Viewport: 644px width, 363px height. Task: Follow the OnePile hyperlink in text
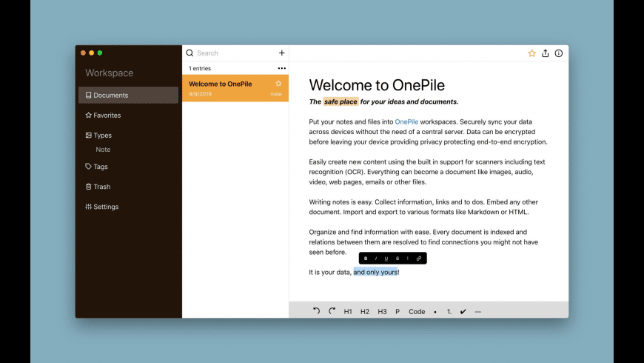pyautogui.click(x=406, y=121)
